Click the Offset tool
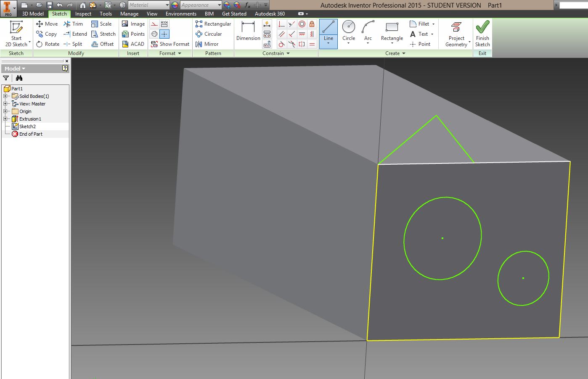 click(x=103, y=44)
